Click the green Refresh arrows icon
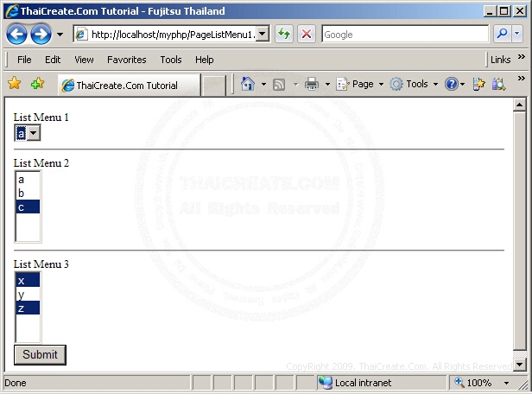Viewport: 532px width, 394px height. 283,35
